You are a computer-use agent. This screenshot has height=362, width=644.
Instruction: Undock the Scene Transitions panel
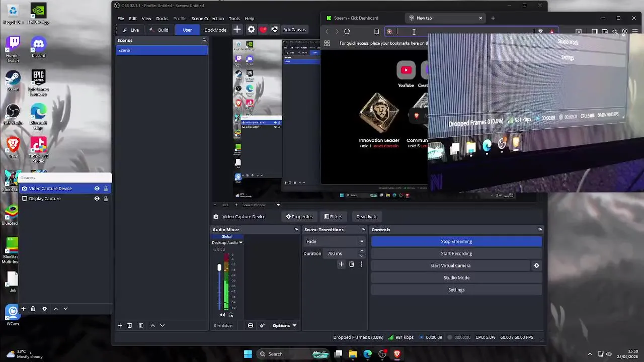pos(363,230)
